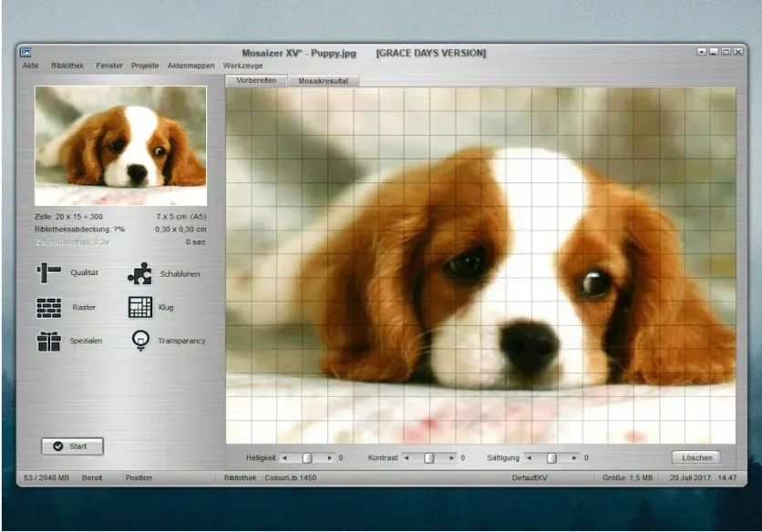Open the Qualität settings icon

49,272
